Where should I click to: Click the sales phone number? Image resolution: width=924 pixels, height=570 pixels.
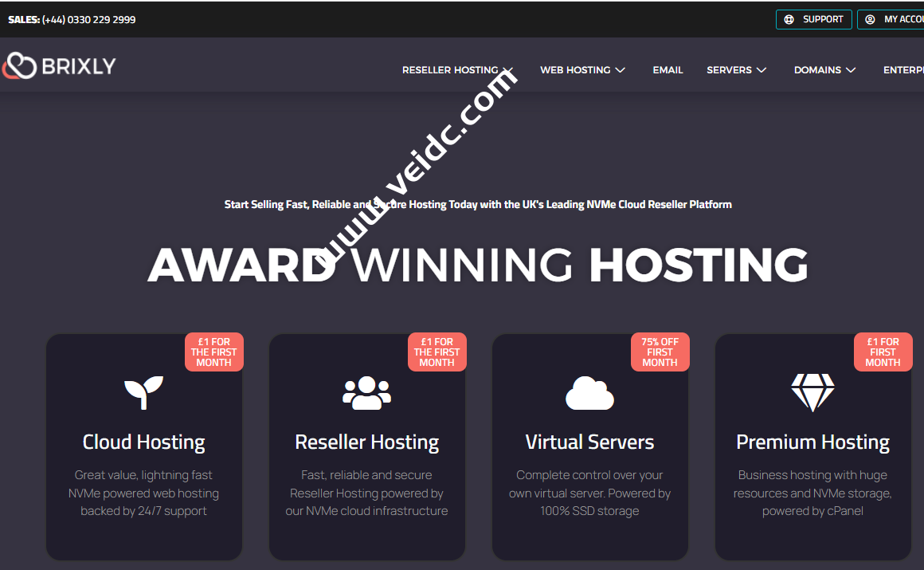(89, 19)
